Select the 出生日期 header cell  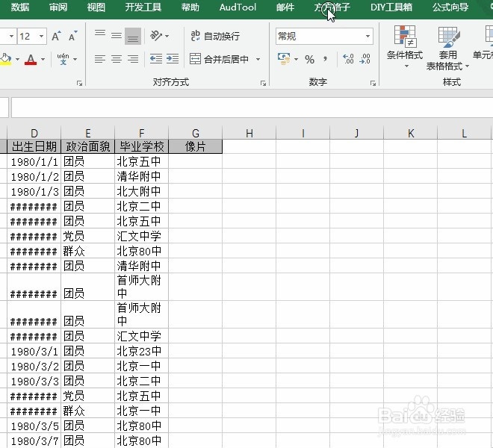point(34,146)
